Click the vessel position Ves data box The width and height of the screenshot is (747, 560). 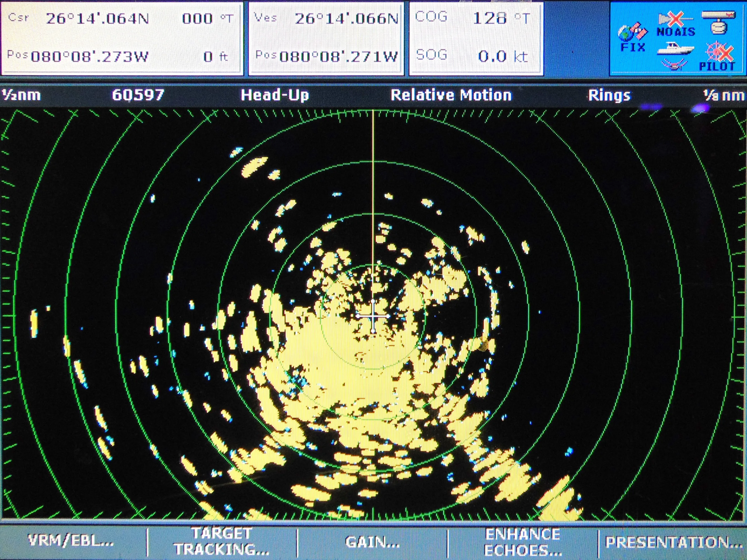pos(326,38)
